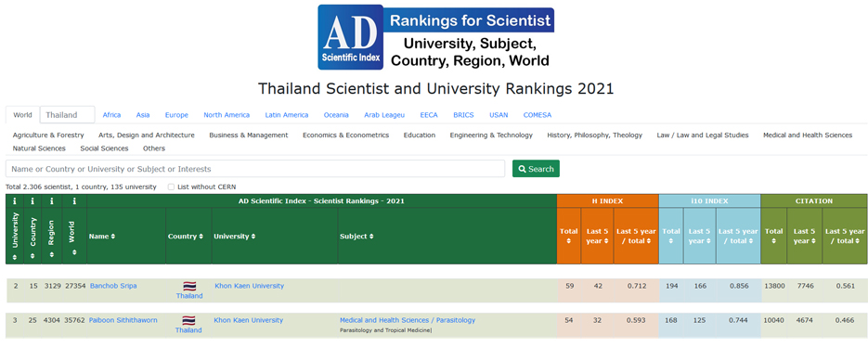The width and height of the screenshot is (868, 360).
Task: Click the green Search button
Action: [536, 169]
